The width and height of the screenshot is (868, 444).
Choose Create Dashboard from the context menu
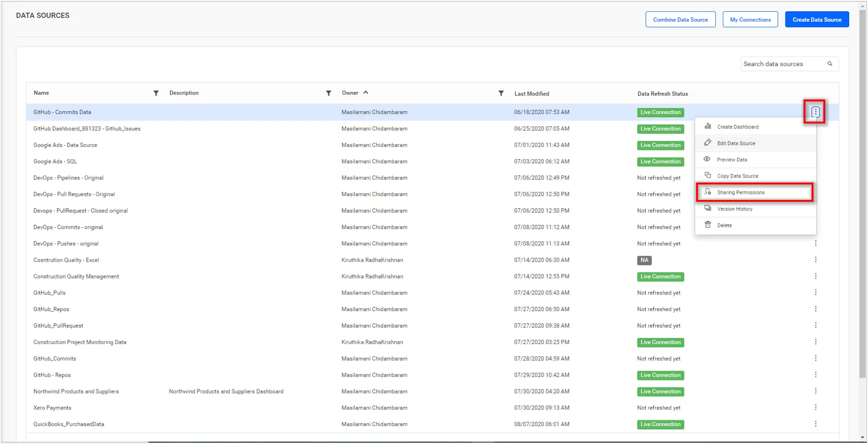pyautogui.click(x=755, y=127)
